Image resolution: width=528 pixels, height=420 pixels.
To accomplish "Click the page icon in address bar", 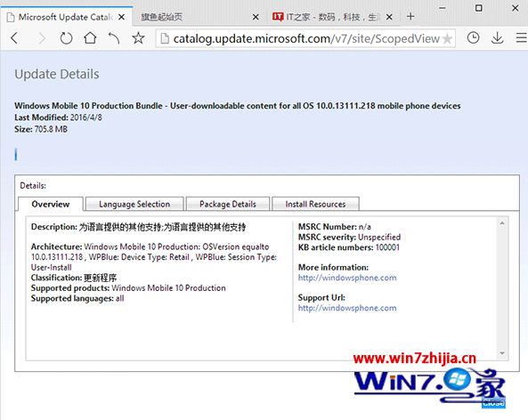I will (x=165, y=38).
